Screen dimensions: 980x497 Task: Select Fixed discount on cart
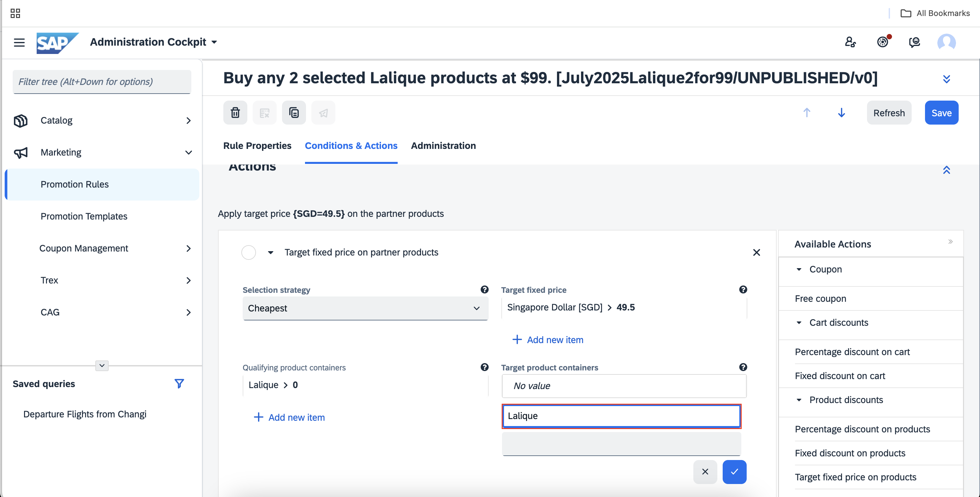[840, 376]
